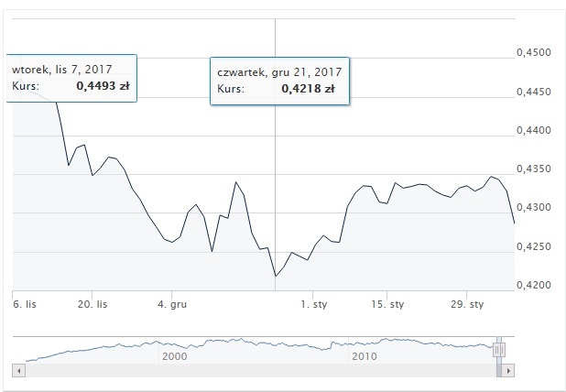Viewport: 566px width, 392px height.
Task: Click the 2000 label in the navigator
Action: click(x=175, y=356)
